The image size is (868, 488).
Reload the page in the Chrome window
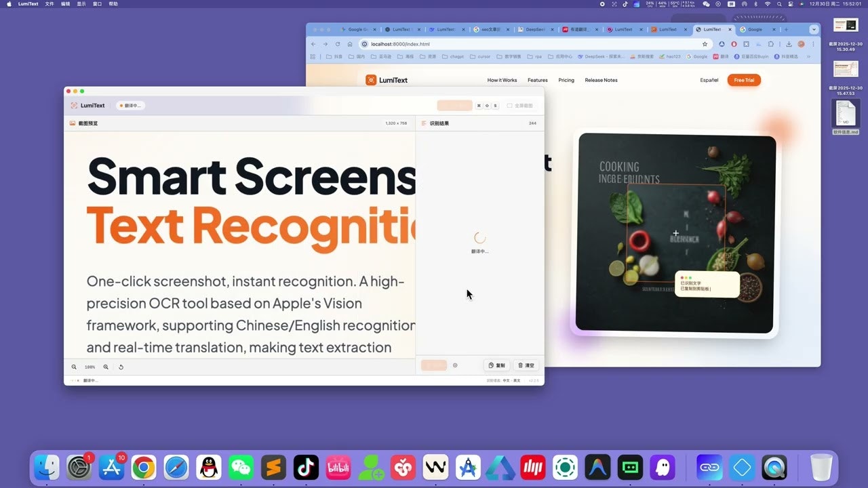pos(338,44)
